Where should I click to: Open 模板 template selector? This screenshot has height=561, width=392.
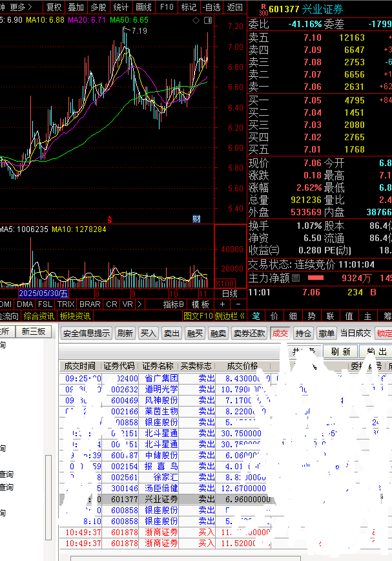(x=200, y=304)
